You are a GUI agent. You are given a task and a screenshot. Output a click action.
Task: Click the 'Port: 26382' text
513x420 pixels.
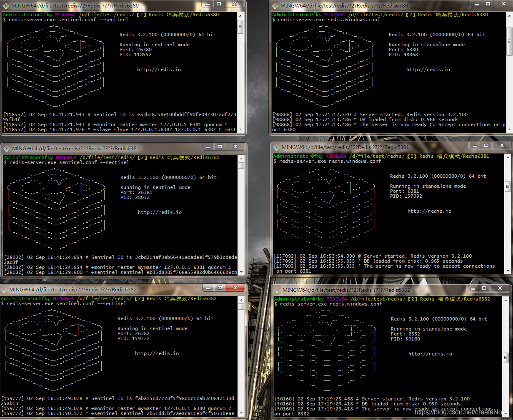pos(133,333)
